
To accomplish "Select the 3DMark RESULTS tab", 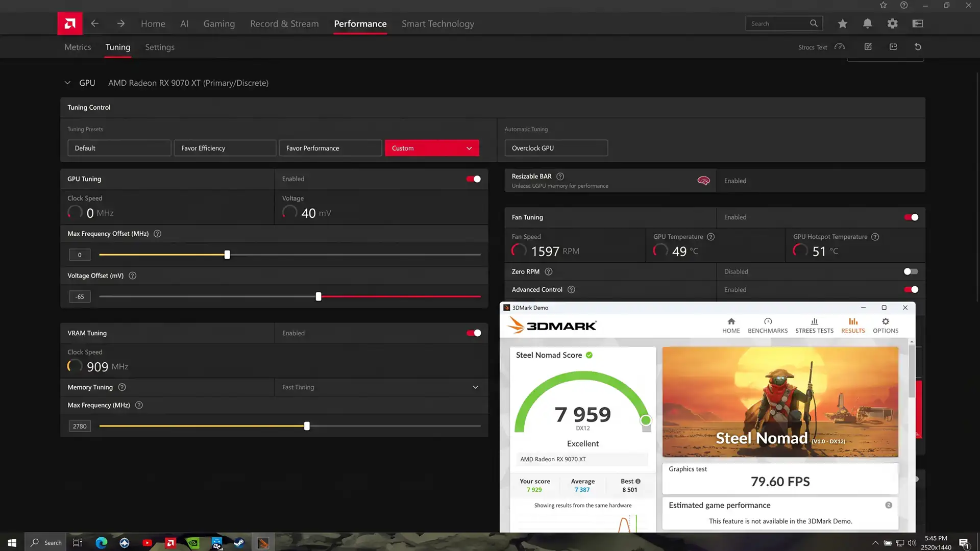I will click(853, 325).
